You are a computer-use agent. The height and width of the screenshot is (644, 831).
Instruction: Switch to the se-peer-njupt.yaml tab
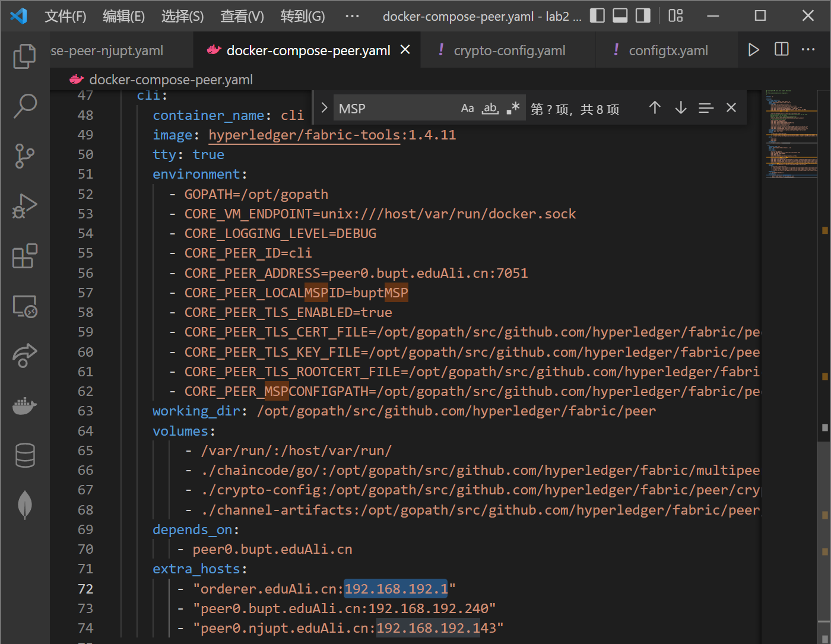[121, 50]
